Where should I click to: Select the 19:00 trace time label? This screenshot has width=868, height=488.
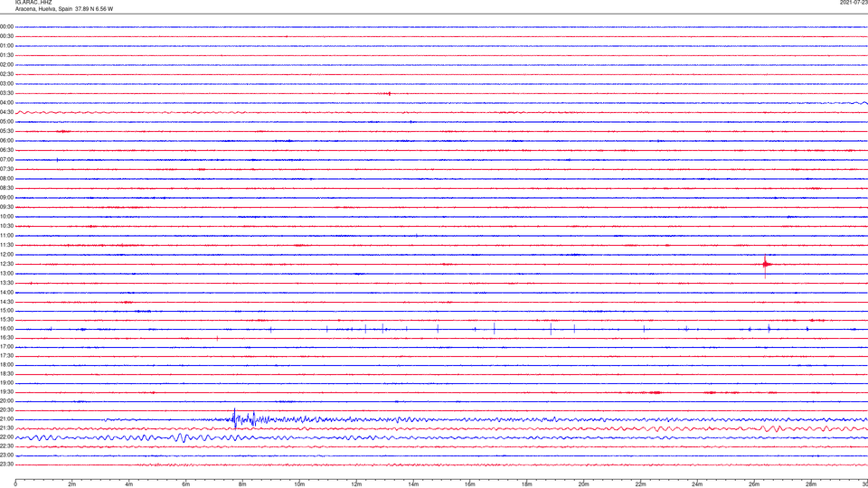[6, 383]
